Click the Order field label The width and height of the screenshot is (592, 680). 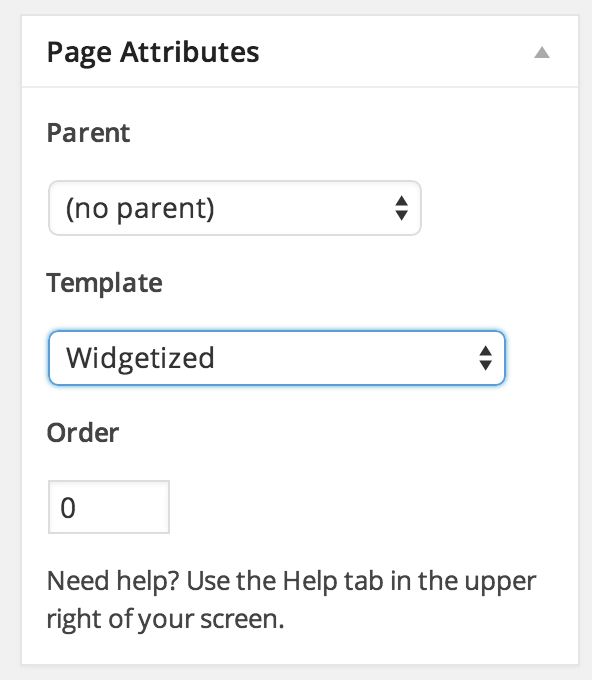[83, 433]
